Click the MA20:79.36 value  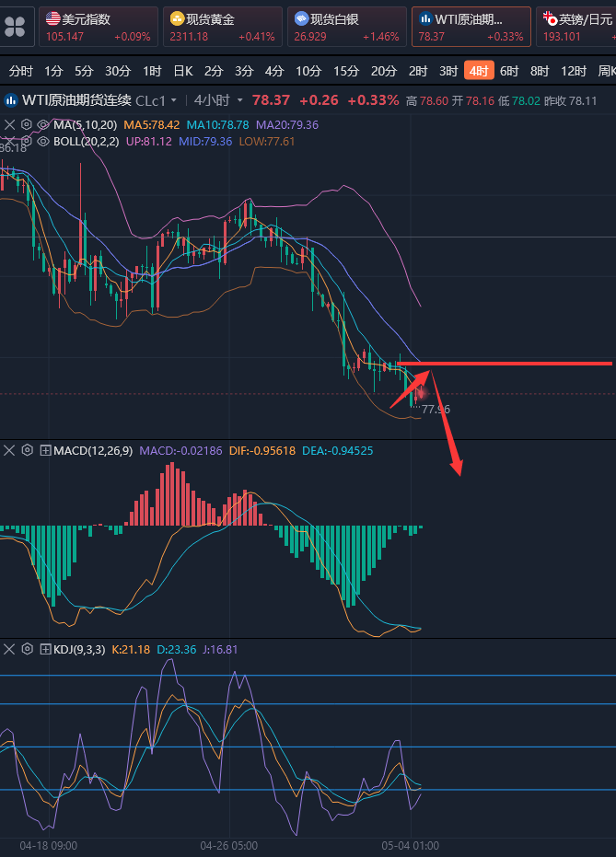[287, 124]
